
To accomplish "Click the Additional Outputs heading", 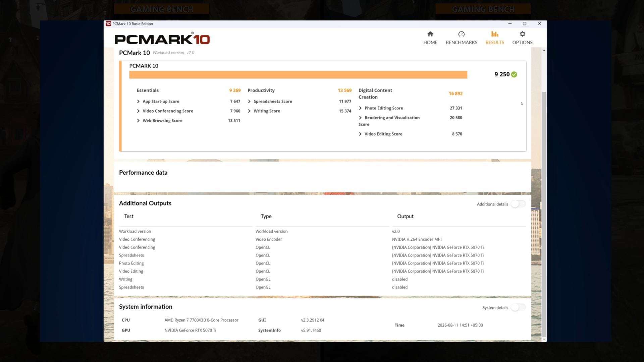I will coord(145,203).
